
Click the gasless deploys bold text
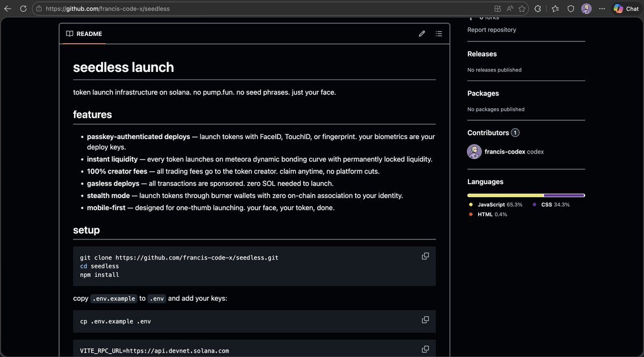(113, 184)
